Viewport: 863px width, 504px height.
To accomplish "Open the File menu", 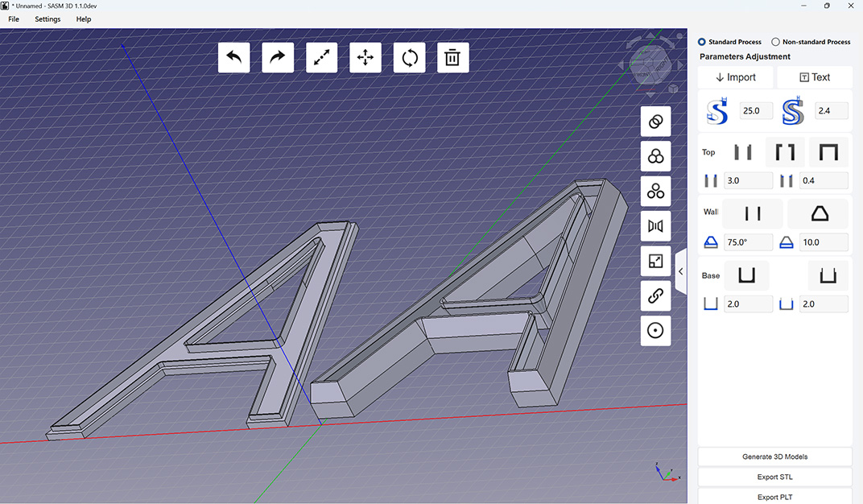I will pos(14,19).
